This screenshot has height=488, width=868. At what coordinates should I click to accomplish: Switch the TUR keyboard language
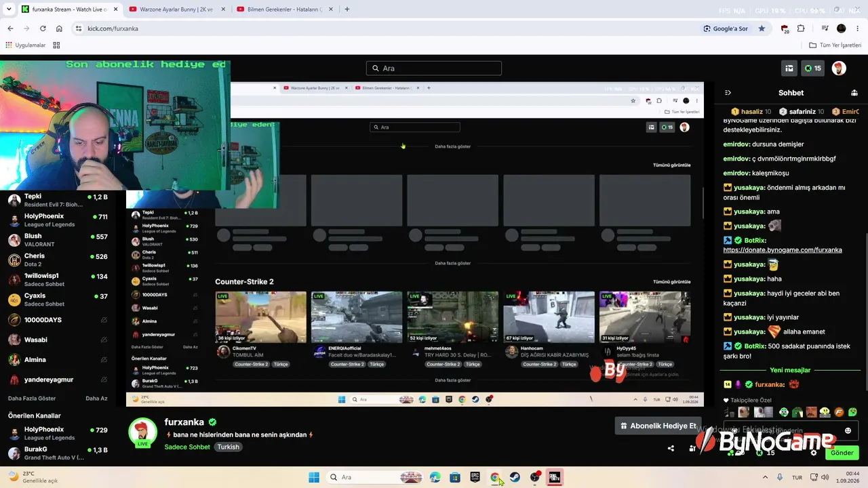coord(797,477)
